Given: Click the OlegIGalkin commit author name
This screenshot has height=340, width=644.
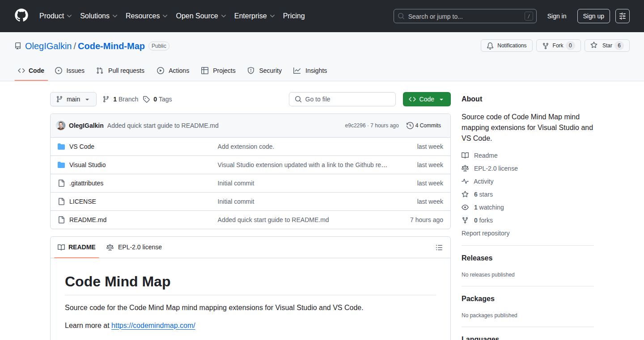Looking at the screenshot, I should tap(86, 126).
